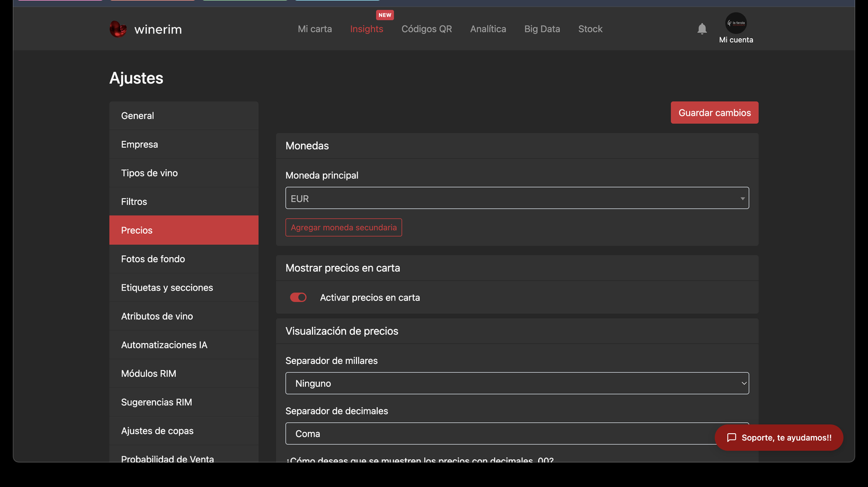The width and height of the screenshot is (868, 487).
Task: Select the Precios sidebar item
Action: point(184,230)
